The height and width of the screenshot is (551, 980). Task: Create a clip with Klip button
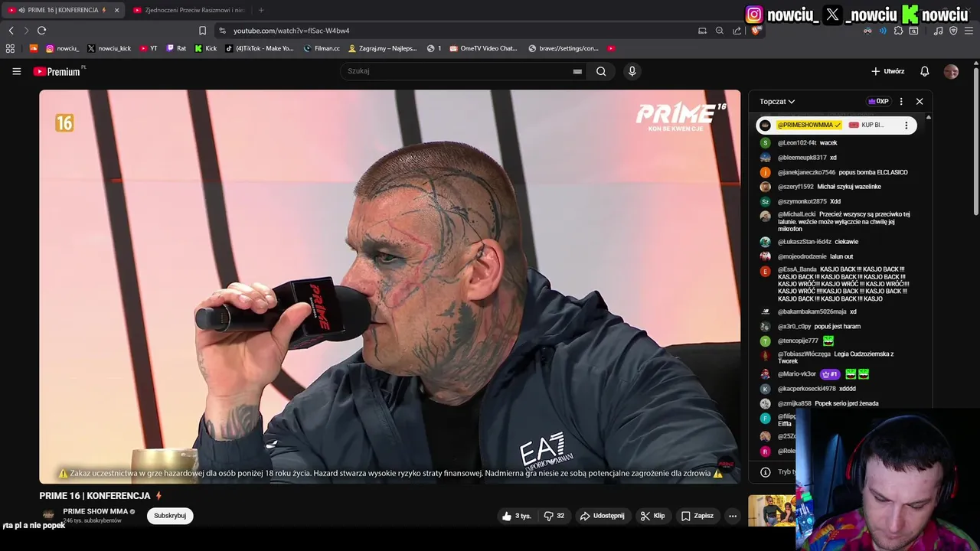(653, 516)
